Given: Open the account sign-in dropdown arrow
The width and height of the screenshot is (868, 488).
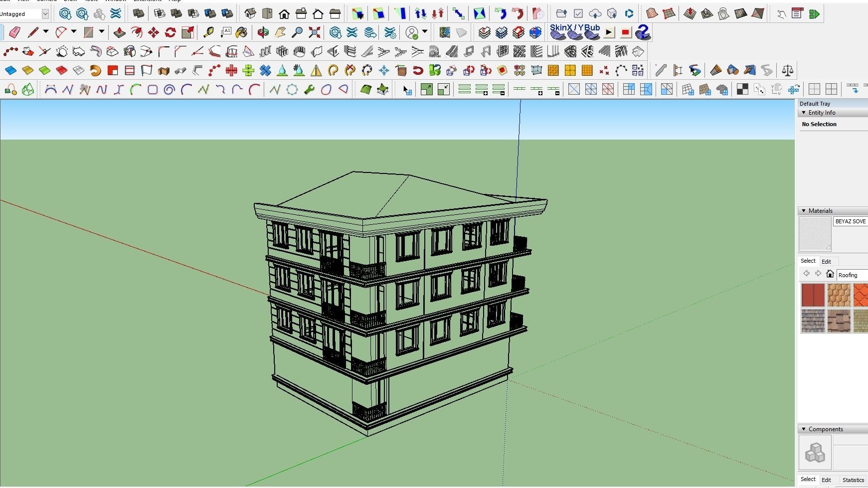Looking at the screenshot, I should [425, 32].
